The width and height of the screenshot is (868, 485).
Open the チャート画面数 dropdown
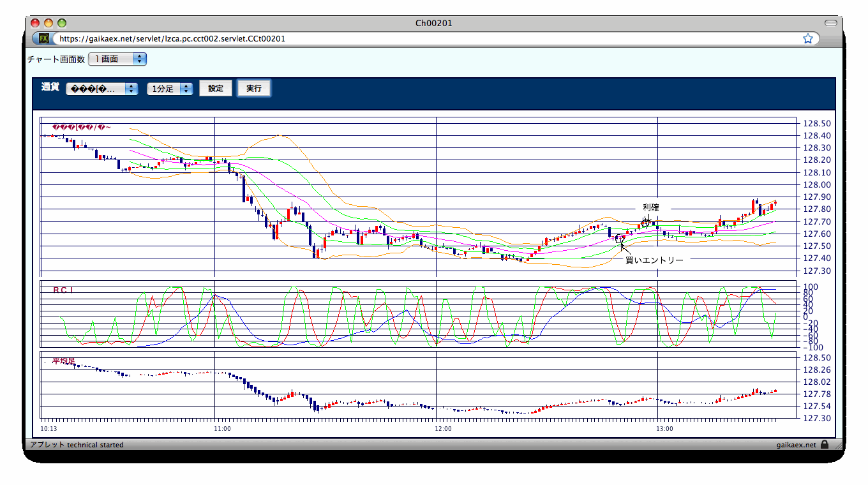[x=117, y=59]
